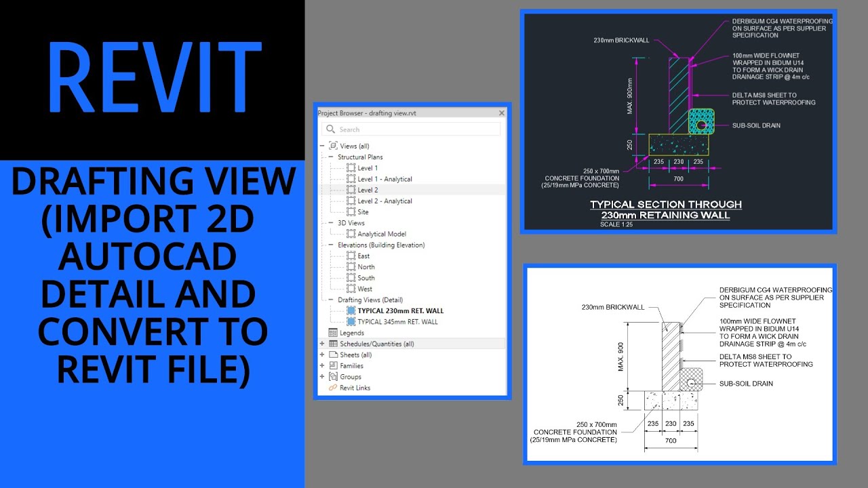Open the 'South' elevation
Viewport: 868px width, 488px height.
point(366,278)
